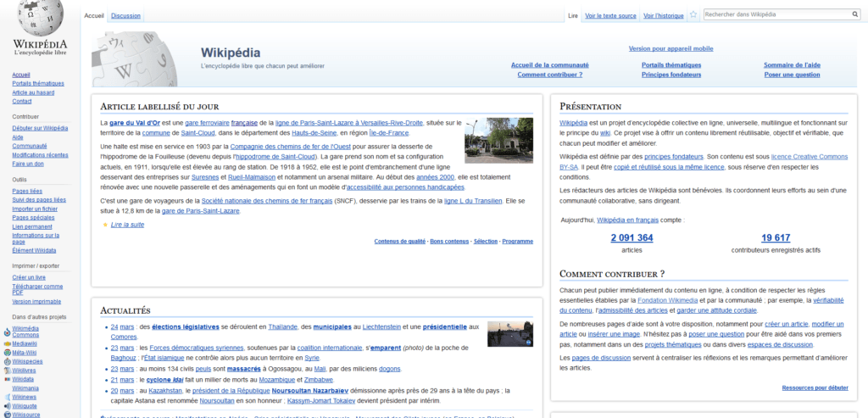This screenshot has height=418, width=868.
Task: Click the Programme link
Action: [518, 242]
